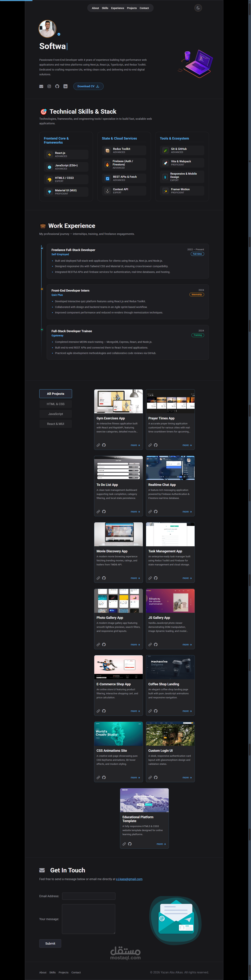
Task: Open GitHub icon on Coffee Shop Landing card
Action: (x=156, y=711)
